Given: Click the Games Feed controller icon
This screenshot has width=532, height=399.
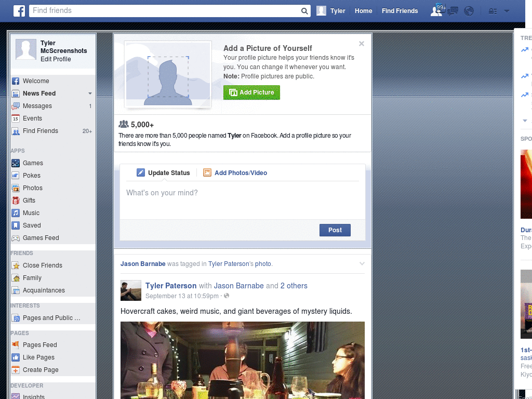Looking at the screenshot, I should (x=16, y=238).
